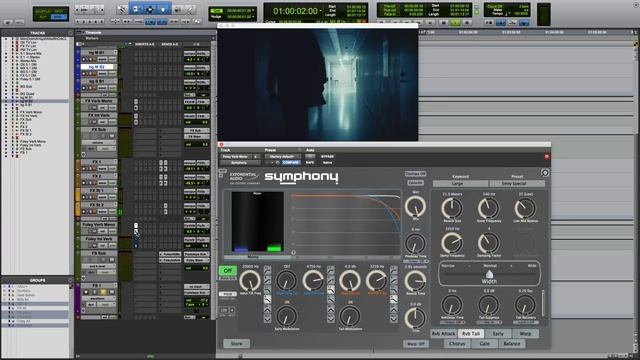Click the main counter showing 01:00:02:00
The height and width of the screenshot is (360, 640).
pos(295,11)
